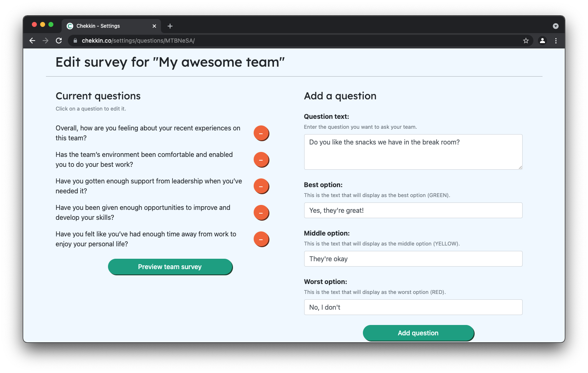Click the 'Add a question' heading
This screenshot has width=588, height=373.
pos(340,96)
